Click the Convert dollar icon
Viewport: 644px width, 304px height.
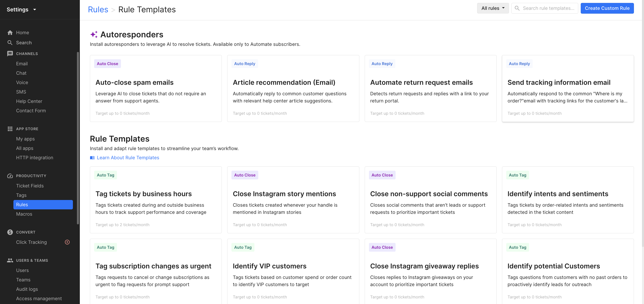pos(10,232)
